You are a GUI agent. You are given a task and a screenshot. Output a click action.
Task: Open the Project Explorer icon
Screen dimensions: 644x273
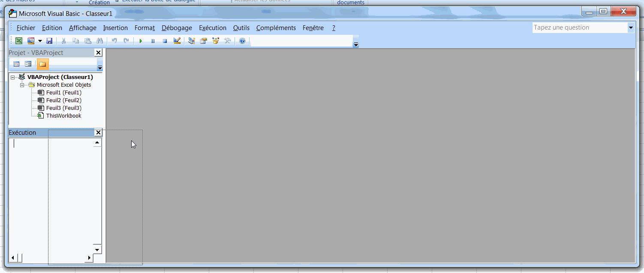click(192, 41)
